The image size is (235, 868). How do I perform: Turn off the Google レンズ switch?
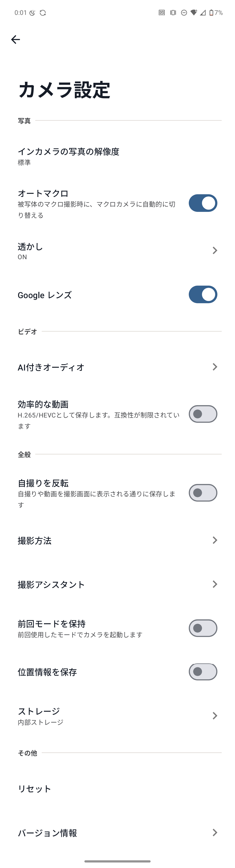click(x=203, y=294)
